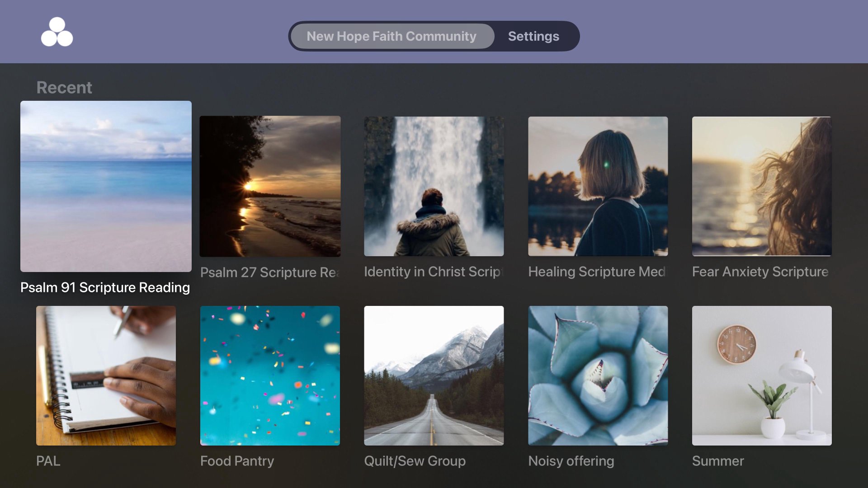Select the New Hope Faith Community tab
The height and width of the screenshot is (488, 868).
(x=392, y=36)
